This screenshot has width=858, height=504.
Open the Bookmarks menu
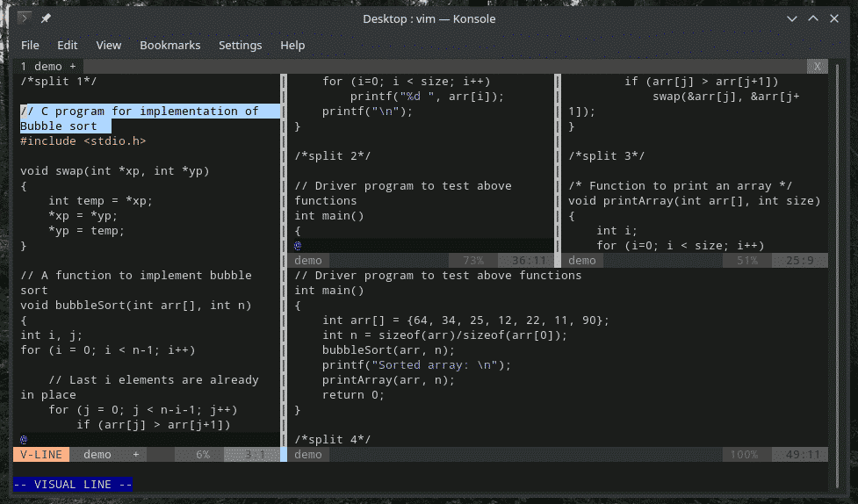[x=170, y=46]
